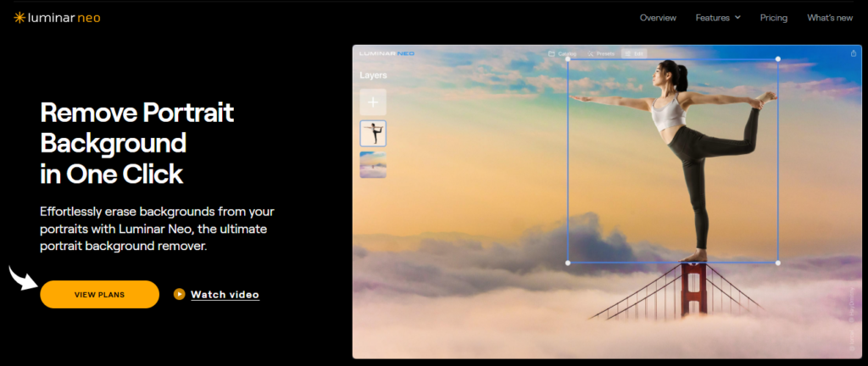Click the bottom-right selection box handle

778,263
